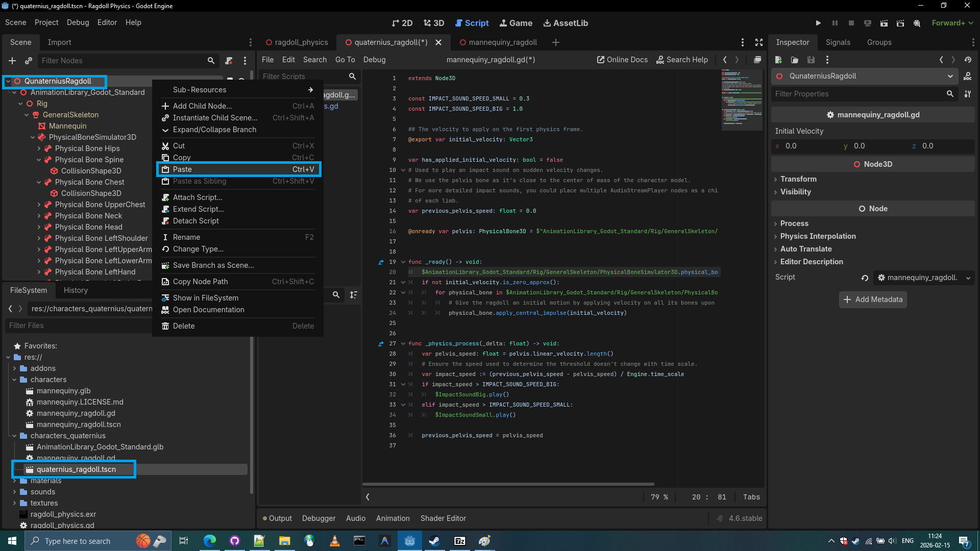Expand the sounds folder
980x551 pixels.
pyautogui.click(x=14, y=492)
